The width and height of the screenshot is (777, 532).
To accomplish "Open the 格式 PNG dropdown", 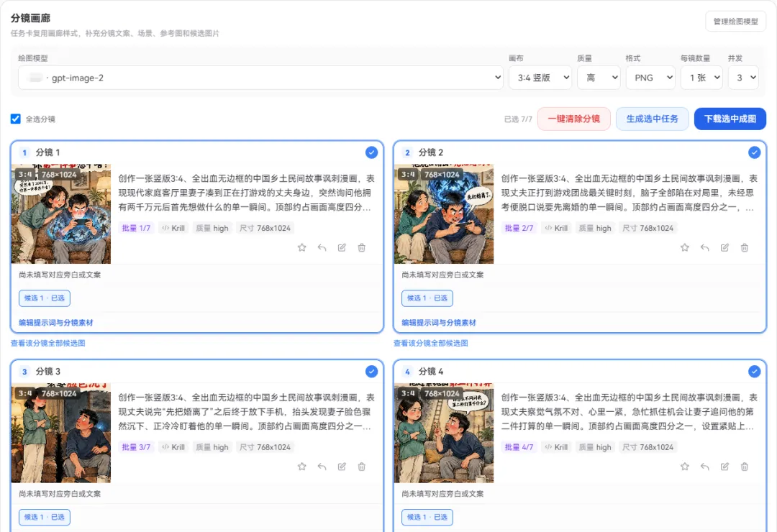I will [x=650, y=78].
